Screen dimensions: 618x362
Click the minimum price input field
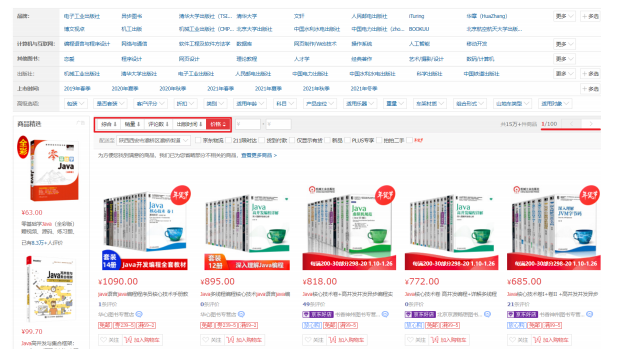point(248,124)
